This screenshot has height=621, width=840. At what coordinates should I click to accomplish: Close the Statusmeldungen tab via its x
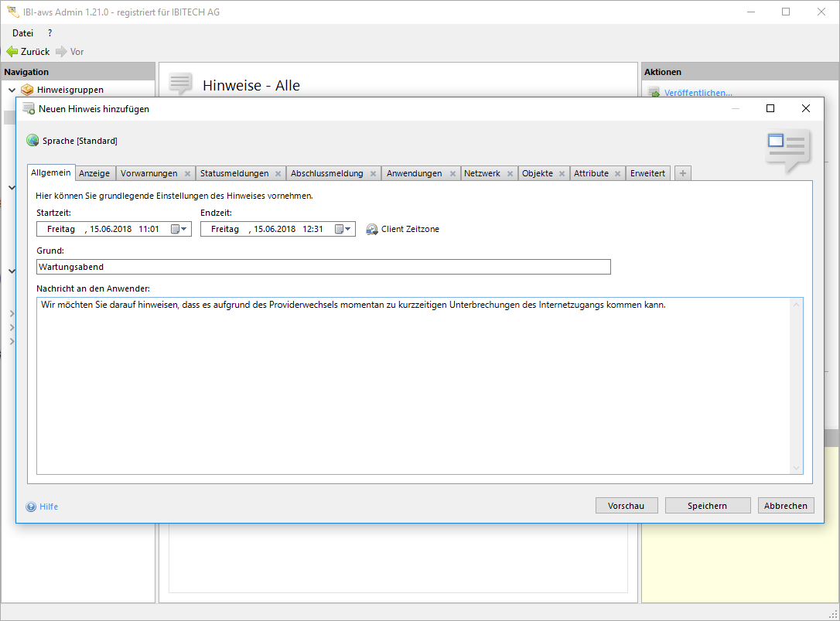point(278,174)
